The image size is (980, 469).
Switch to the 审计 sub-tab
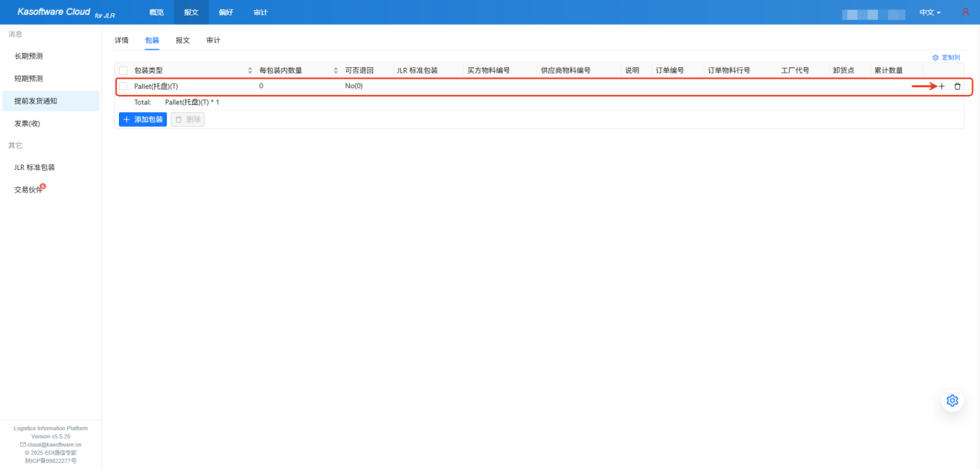coord(213,40)
